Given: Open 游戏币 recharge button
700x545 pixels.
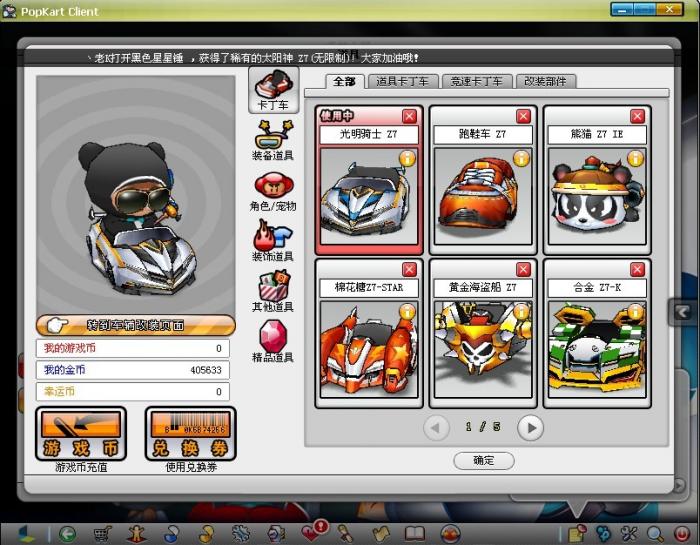Looking at the screenshot, I should [81, 434].
